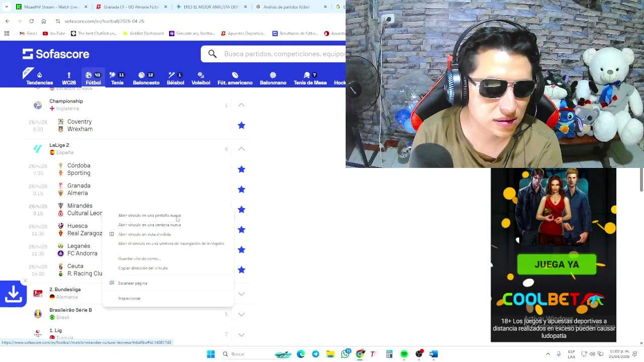Toggle favorite star for Leganés vs FC Andorra
Screen dimensions: 644x362
(242, 250)
